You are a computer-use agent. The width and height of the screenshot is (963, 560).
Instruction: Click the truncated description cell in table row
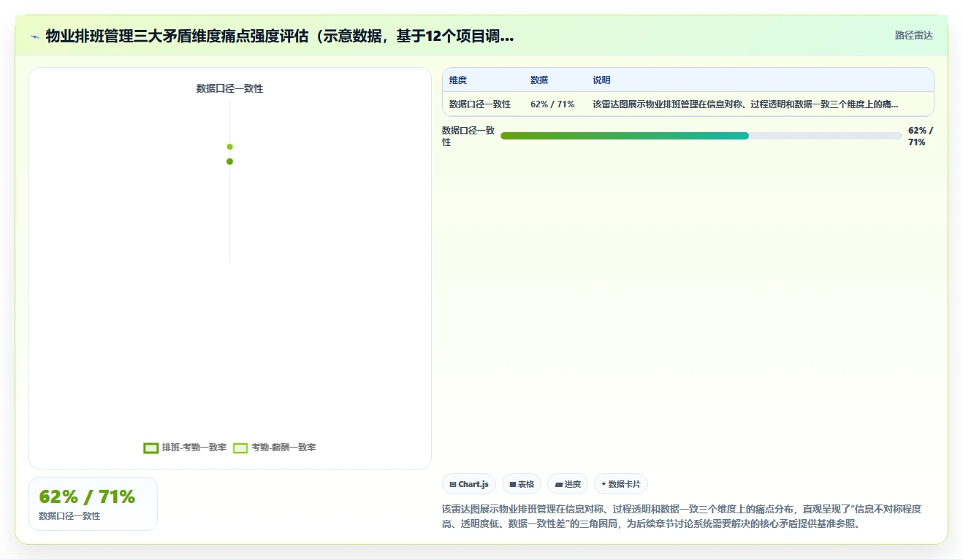745,104
